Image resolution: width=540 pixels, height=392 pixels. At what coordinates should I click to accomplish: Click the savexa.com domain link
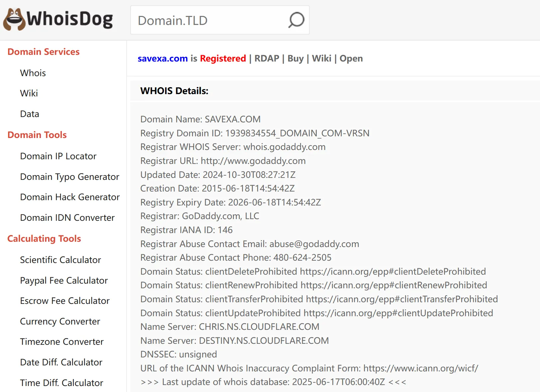pyautogui.click(x=163, y=59)
